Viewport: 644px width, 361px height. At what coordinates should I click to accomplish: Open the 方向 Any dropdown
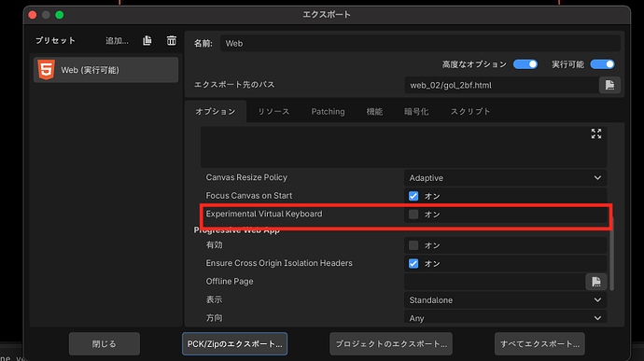pyautogui.click(x=505, y=318)
